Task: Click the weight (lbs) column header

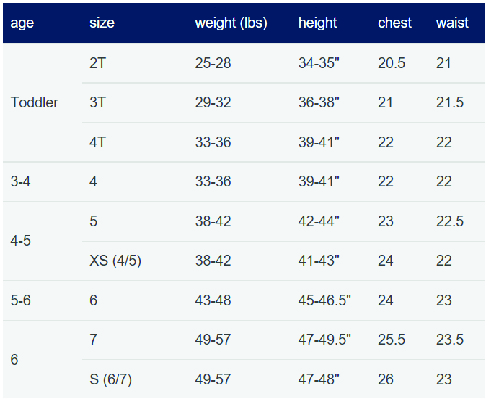Action: 231,23
